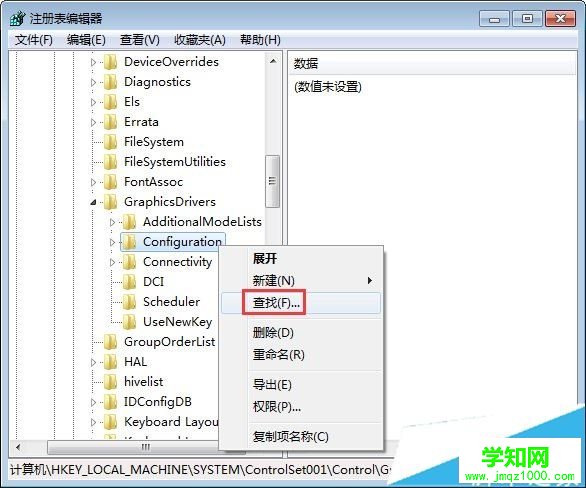This screenshot has height=488, width=586.
Task: Click the Scheduler folder icon
Action: 130,302
